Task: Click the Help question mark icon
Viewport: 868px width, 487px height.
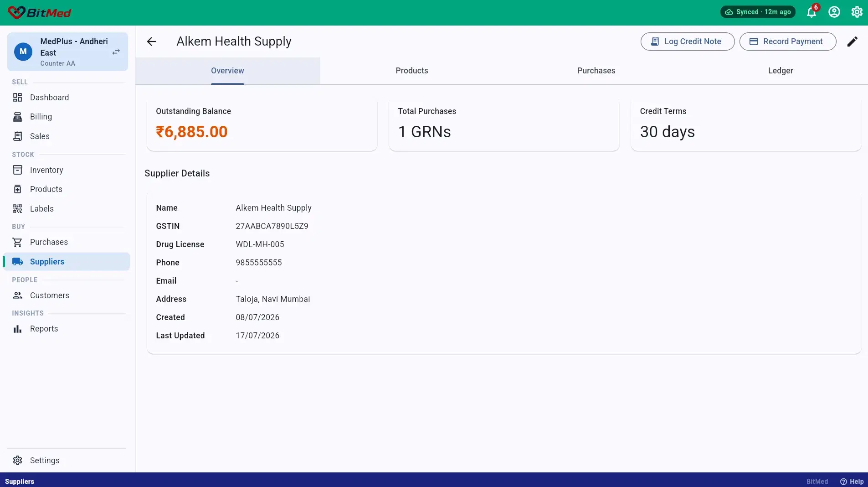Action: pos(843,482)
